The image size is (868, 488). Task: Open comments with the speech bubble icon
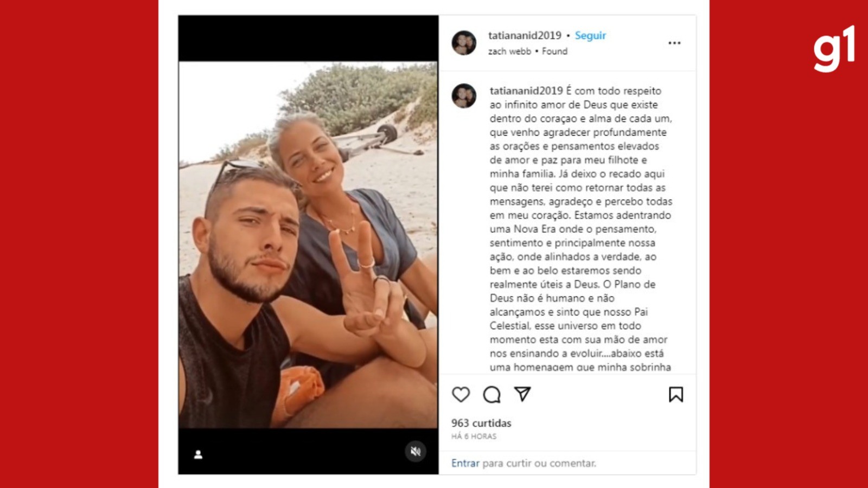click(x=492, y=394)
